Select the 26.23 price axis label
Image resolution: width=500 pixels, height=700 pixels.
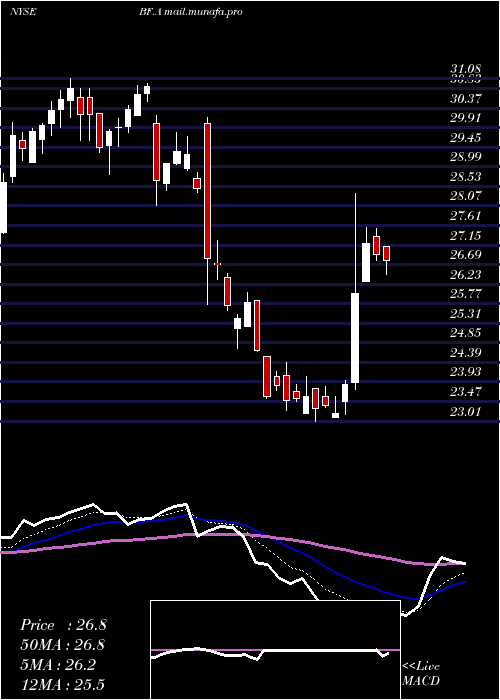click(465, 274)
